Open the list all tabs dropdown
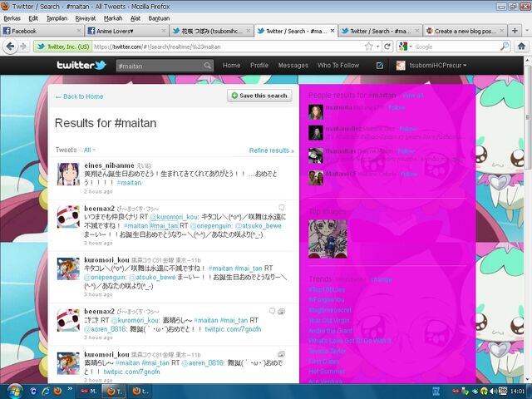This screenshot has width=532, height=399. [527, 31]
